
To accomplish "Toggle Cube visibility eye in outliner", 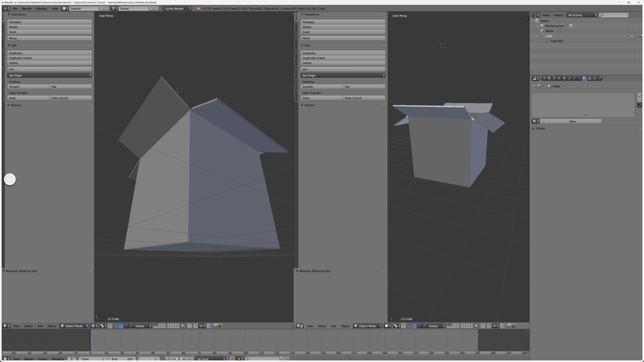I will [x=632, y=36].
